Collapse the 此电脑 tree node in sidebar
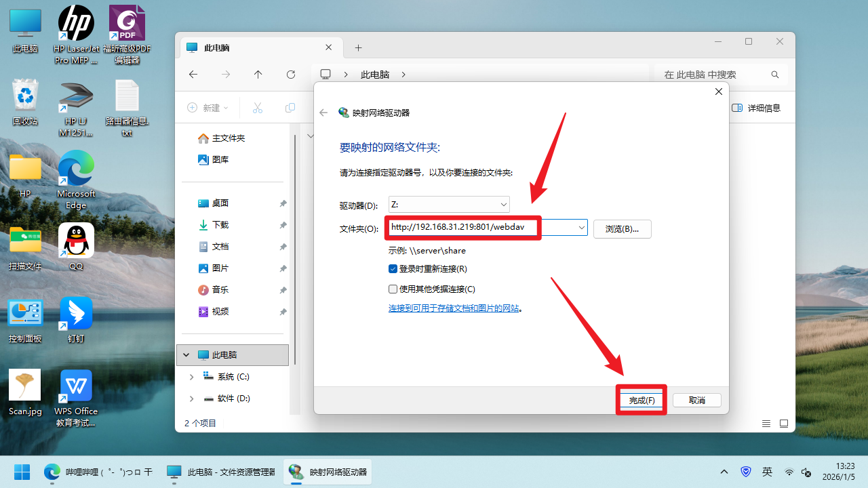The height and width of the screenshot is (488, 868). (186, 354)
